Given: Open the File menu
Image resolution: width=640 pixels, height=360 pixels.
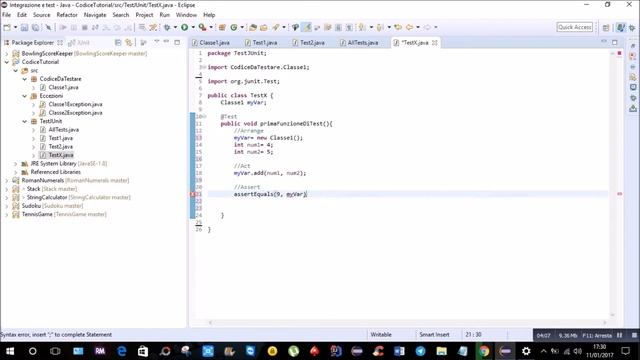Looking at the screenshot, I should click(7, 15).
